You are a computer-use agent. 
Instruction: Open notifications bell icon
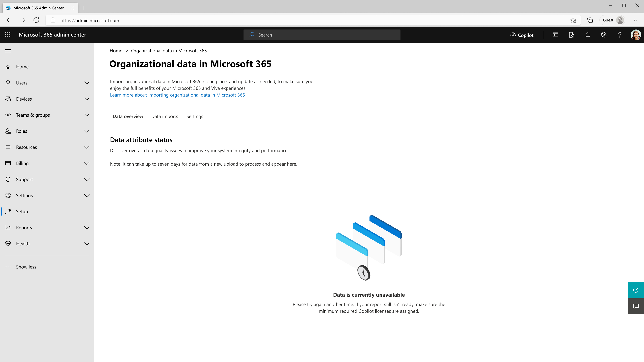pos(587,35)
